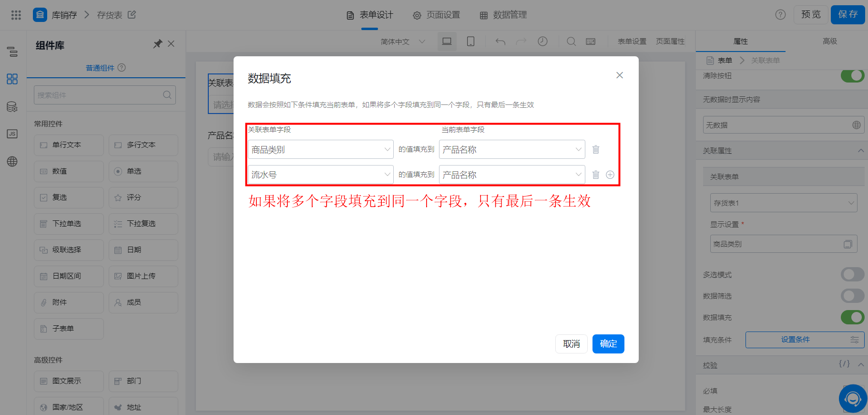Select the 普通组件 tab
868x415 pixels.
[100, 68]
